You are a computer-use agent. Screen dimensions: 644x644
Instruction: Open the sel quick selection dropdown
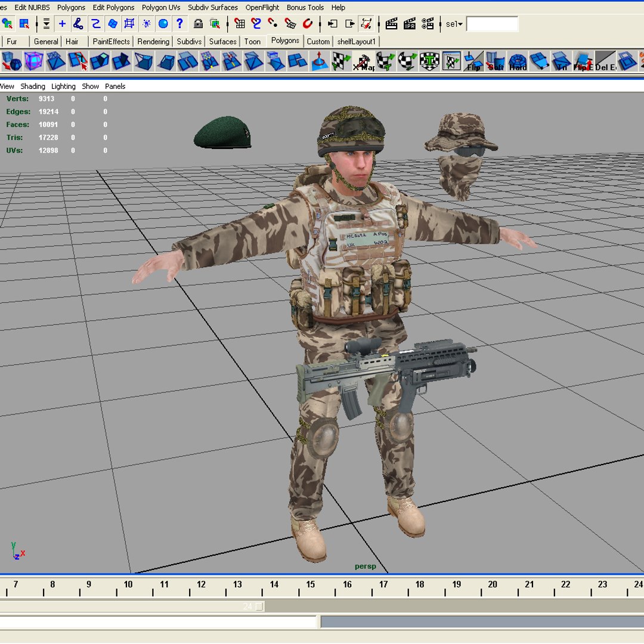click(x=454, y=24)
